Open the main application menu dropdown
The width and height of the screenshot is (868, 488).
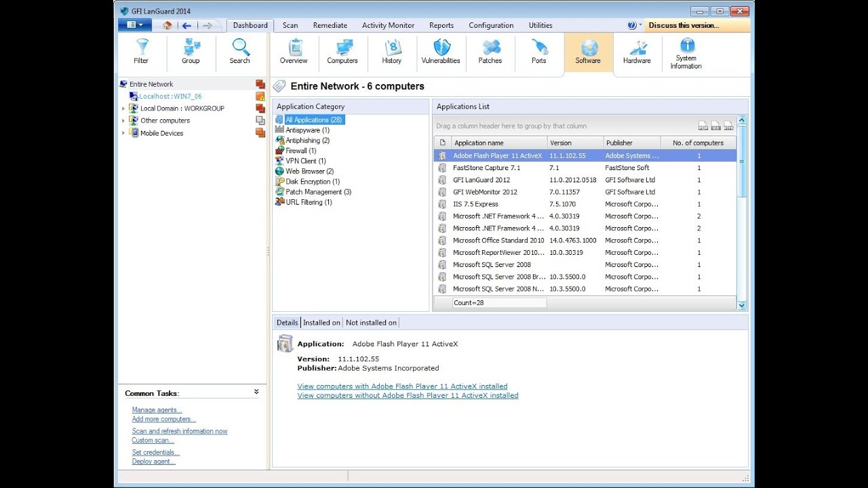click(134, 25)
